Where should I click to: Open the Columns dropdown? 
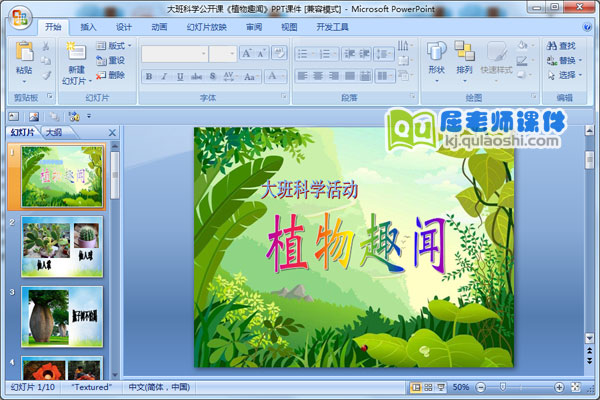pyautogui.click(x=385, y=76)
